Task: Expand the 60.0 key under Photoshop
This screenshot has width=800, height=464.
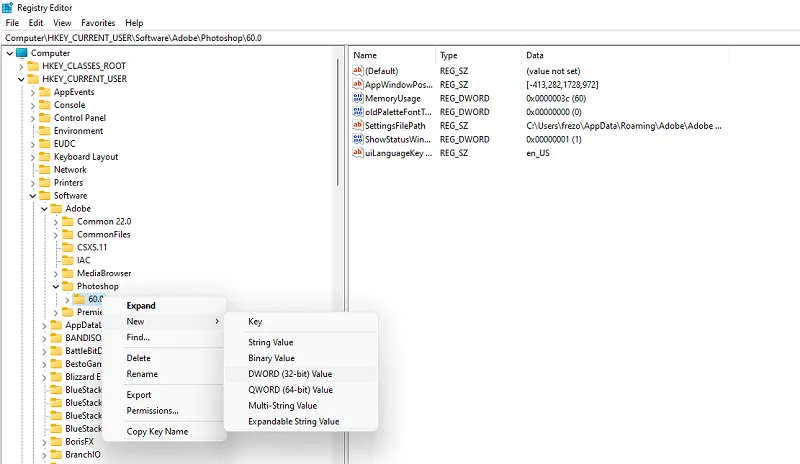Action: click(x=67, y=300)
